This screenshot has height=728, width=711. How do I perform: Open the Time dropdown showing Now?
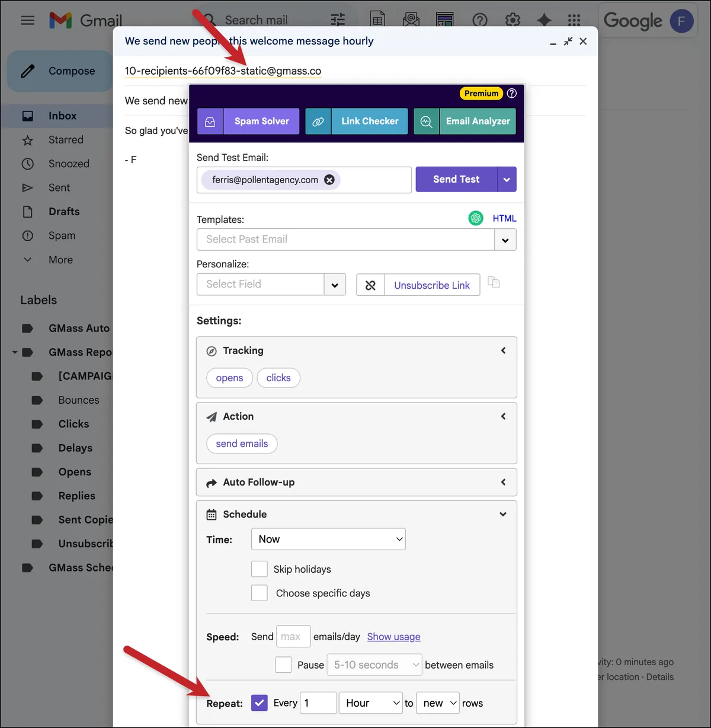[328, 539]
